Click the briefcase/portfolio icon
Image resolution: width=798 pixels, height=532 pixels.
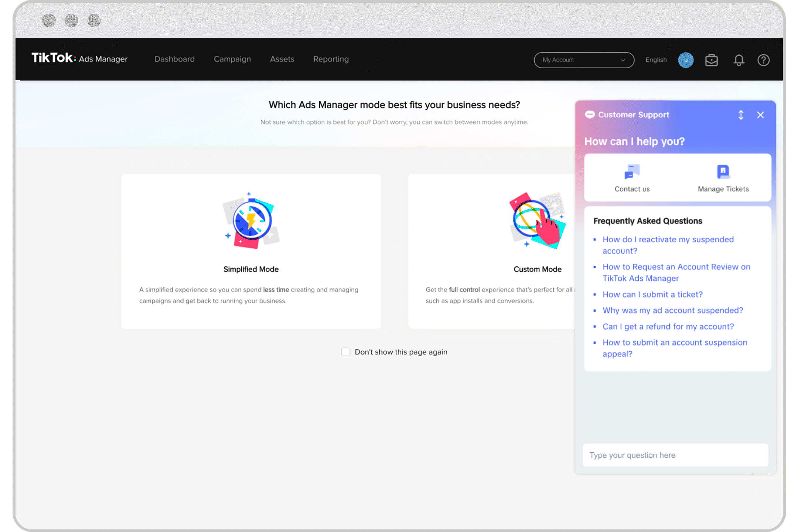(712, 59)
